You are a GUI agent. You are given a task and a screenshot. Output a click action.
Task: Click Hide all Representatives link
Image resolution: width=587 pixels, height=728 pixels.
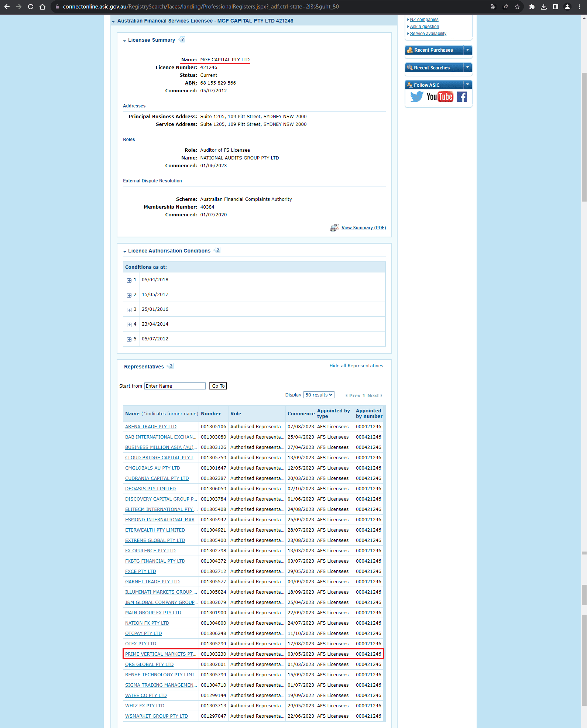tap(356, 365)
